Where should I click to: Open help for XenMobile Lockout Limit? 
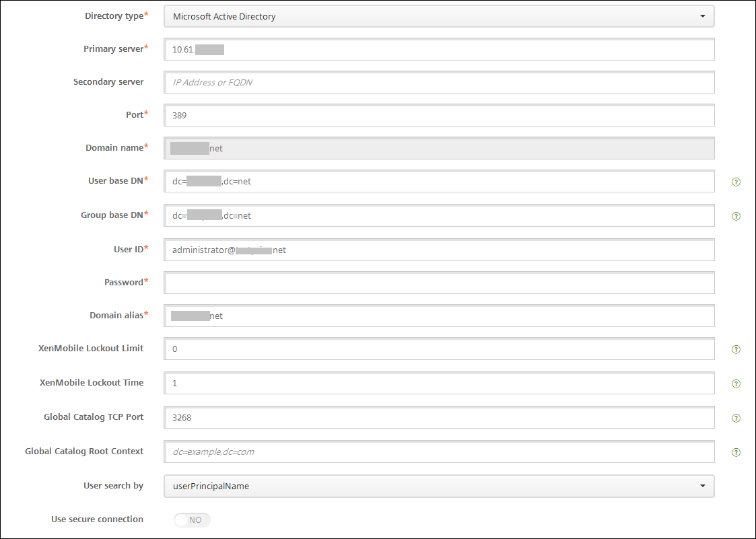(736, 349)
